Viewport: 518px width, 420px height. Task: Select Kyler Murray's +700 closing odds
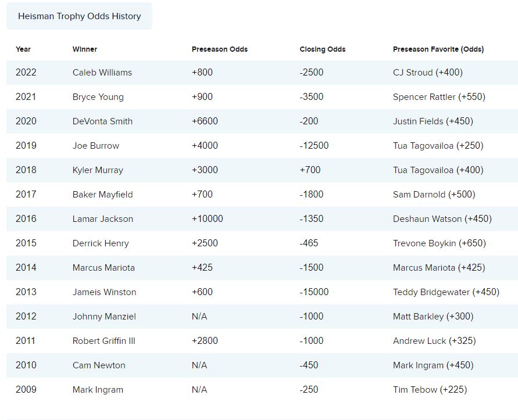310,170
